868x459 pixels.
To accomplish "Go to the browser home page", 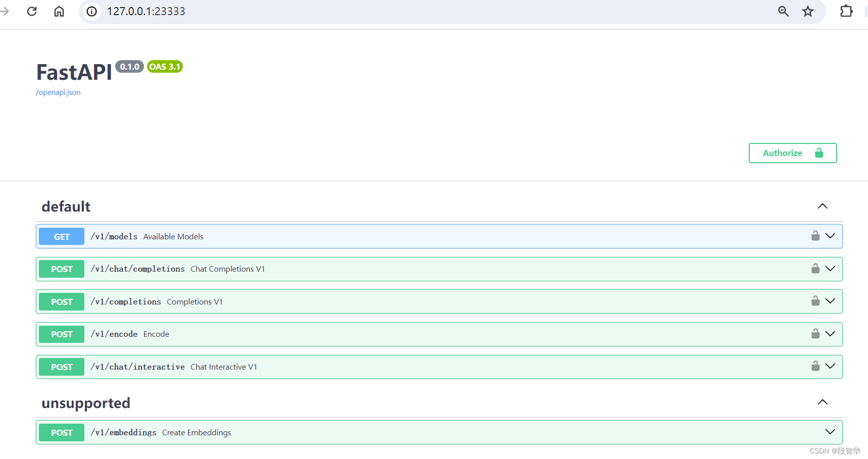I will click(59, 11).
